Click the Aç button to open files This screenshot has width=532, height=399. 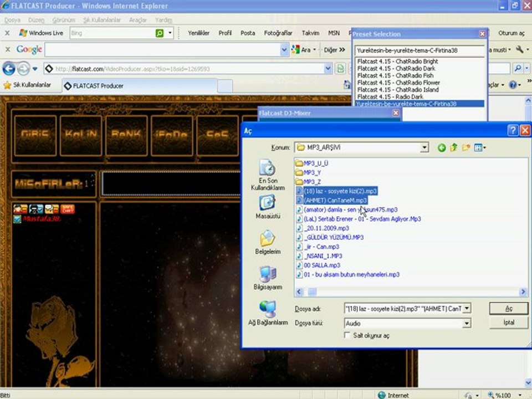509,308
